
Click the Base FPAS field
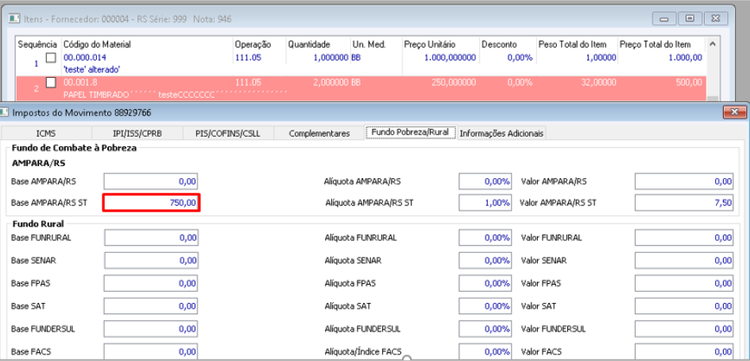(x=151, y=283)
